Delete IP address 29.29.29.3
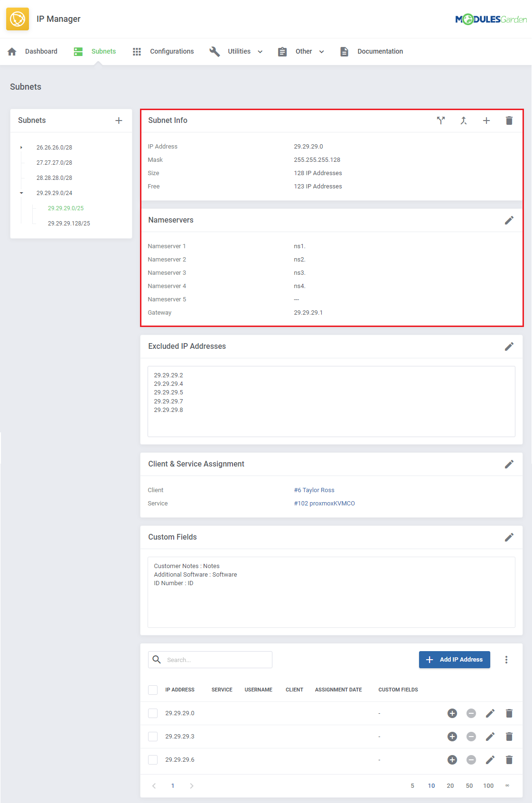532x803 pixels. coord(509,737)
